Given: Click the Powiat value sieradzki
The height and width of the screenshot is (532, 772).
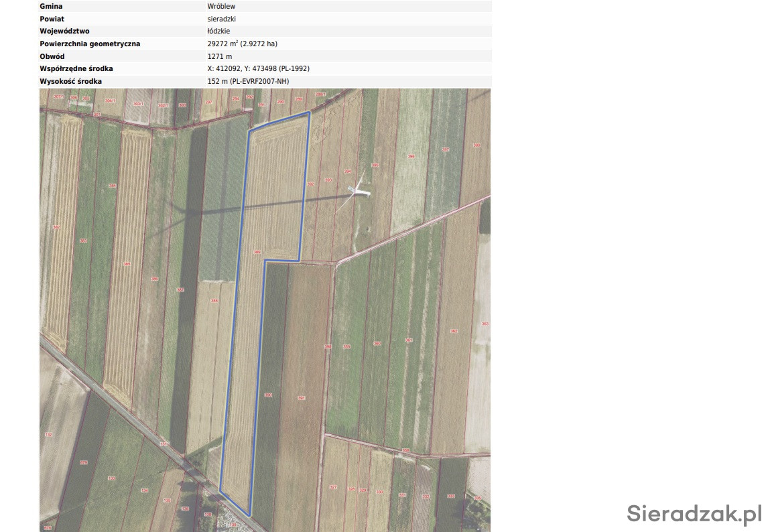Looking at the screenshot, I should point(221,19).
